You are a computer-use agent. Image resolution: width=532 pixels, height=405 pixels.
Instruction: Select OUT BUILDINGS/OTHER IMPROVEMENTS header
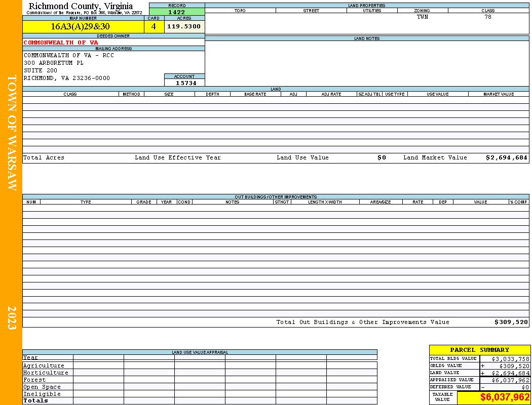click(x=276, y=197)
